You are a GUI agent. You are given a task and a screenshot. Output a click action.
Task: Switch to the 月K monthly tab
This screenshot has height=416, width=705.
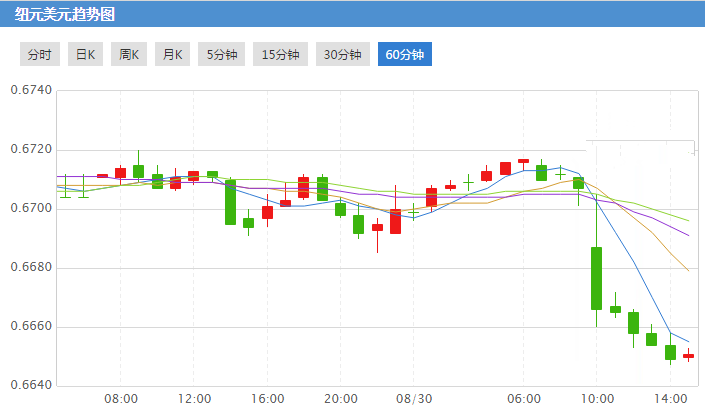(172, 55)
